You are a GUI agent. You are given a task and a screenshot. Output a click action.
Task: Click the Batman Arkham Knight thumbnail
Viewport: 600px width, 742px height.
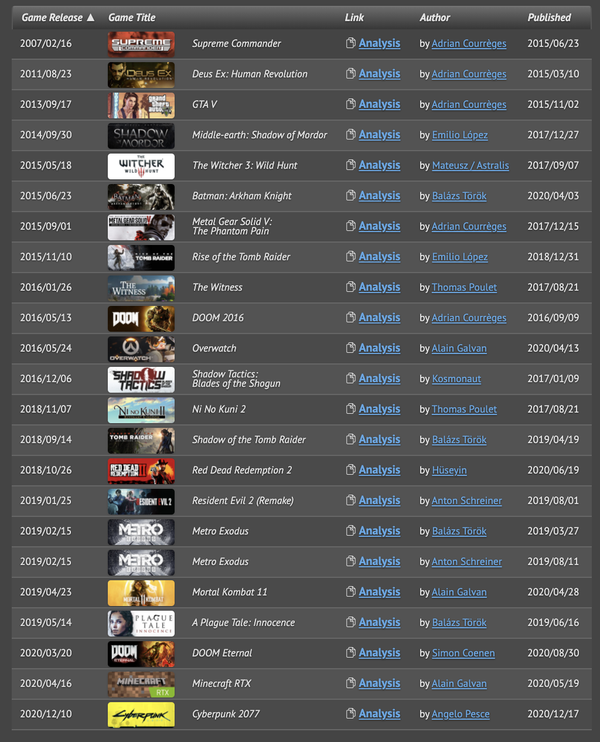pyautogui.click(x=141, y=196)
